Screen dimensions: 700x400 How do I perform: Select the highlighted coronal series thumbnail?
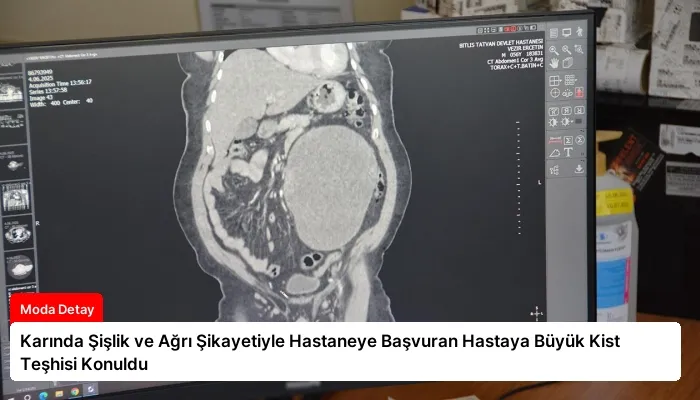click(16, 198)
